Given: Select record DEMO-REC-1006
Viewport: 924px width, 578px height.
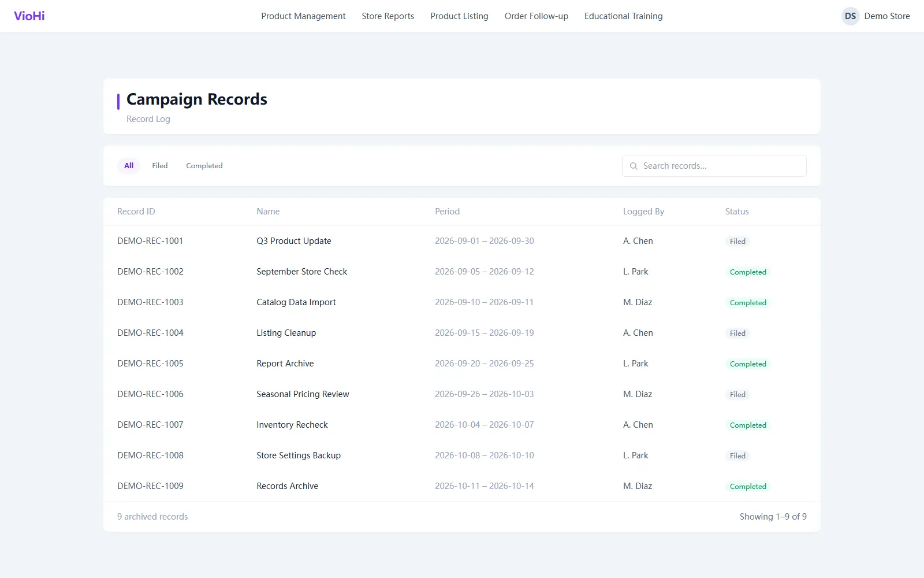Looking at the screenshot, I should [150, 394].
